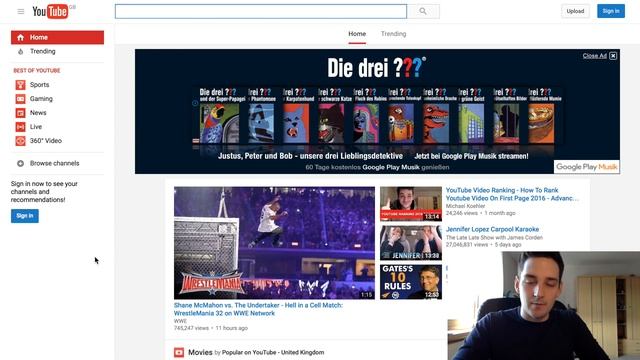Screen dimensions: 640x360
Task: Switch to the Home tab
Action: [357, 34]
